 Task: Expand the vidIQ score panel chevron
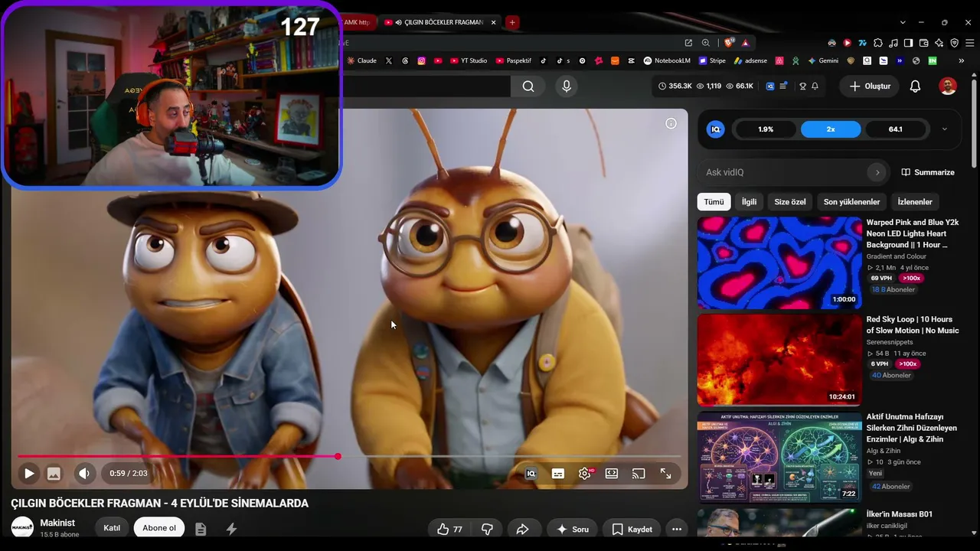(944, 129)
